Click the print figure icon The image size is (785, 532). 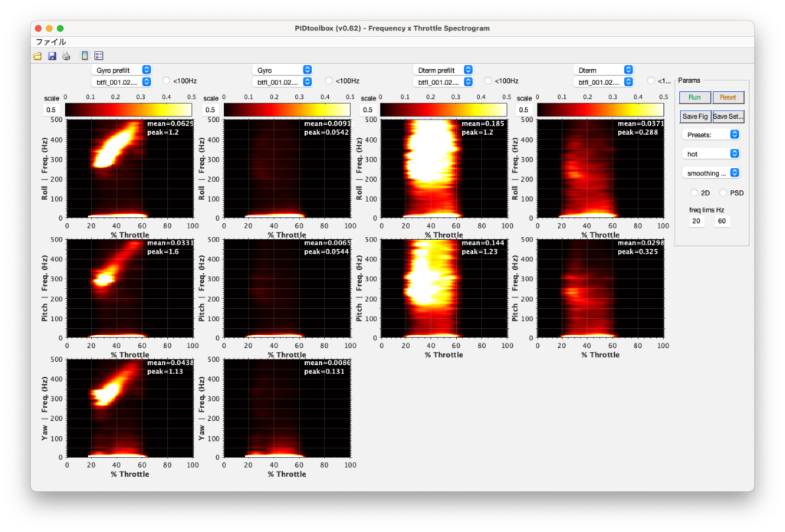coord(66,56)
